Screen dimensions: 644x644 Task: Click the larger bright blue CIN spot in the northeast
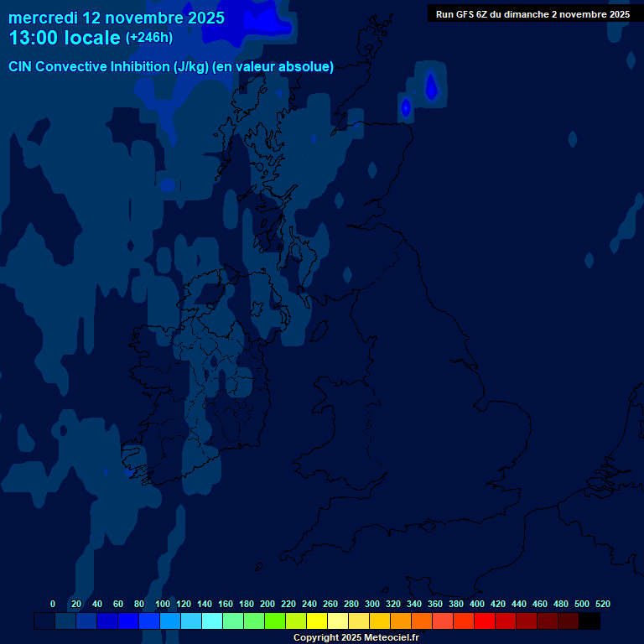coord(431,86)
